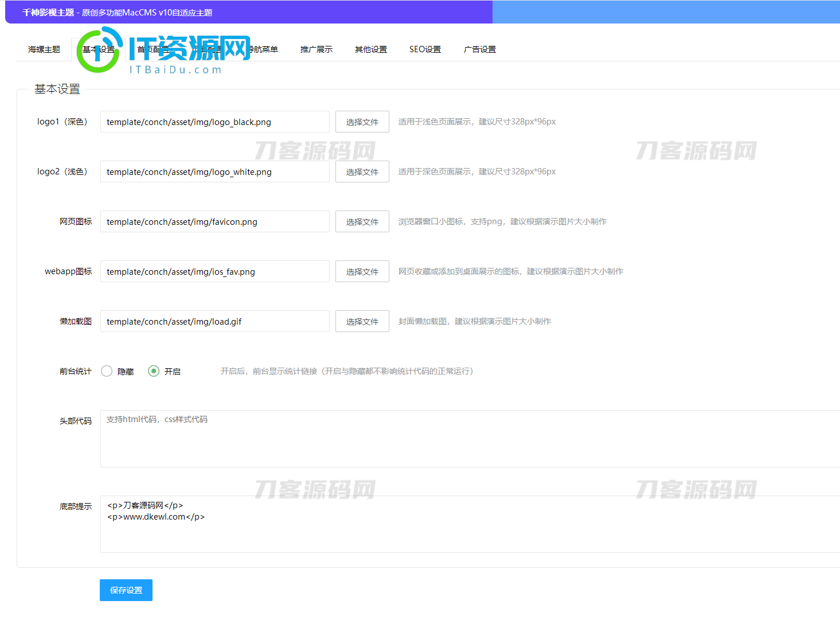The width and height of the screenshot is (840, 620).
Task: Go to the SEO设置 tab
Action: [x=425, y=49]
